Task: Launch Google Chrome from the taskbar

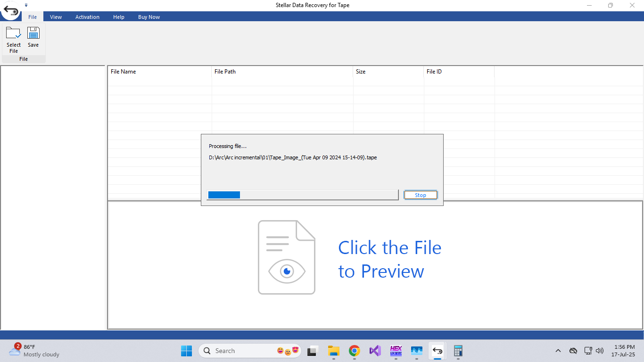Action: point(354,351)
